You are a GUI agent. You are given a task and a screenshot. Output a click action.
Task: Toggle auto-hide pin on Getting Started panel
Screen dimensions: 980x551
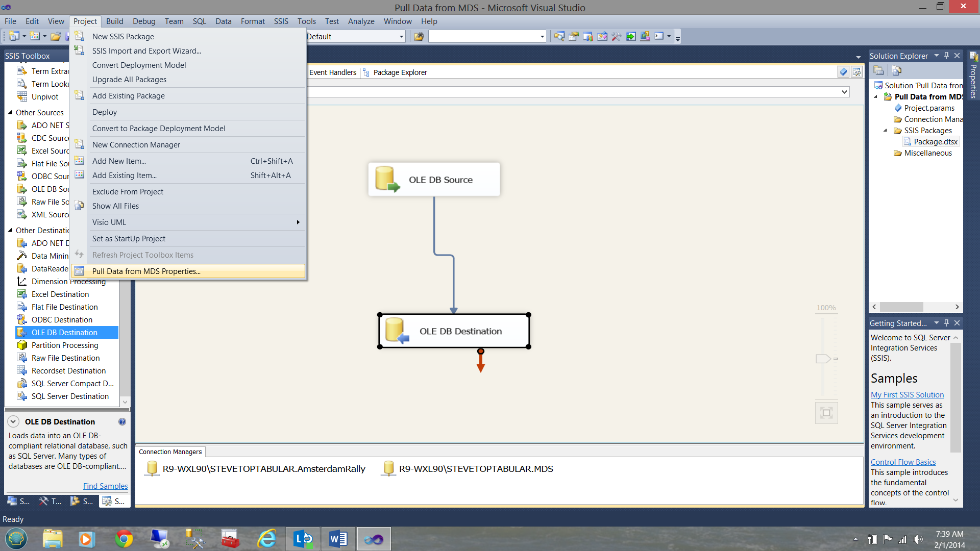coord(947,323)
